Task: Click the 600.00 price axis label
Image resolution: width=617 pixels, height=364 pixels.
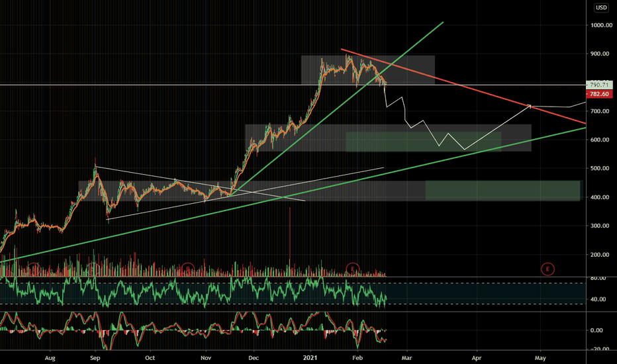Action: 600,140
